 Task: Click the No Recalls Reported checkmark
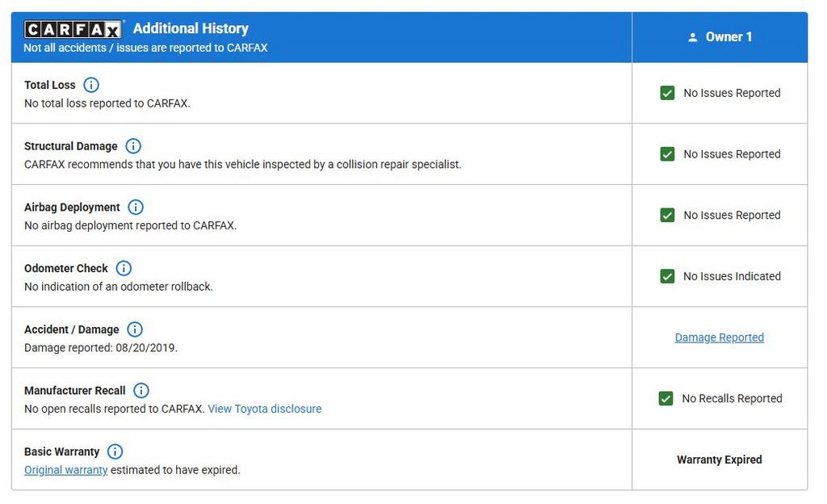pyautogui.click(x=665, y=398)
